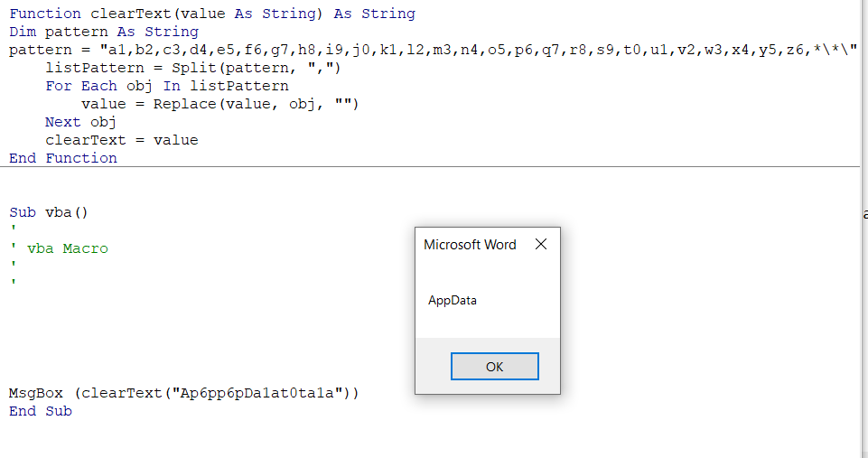Click the For Each obj In listPattern line
The image size is (868, 458).
(167, 86)
